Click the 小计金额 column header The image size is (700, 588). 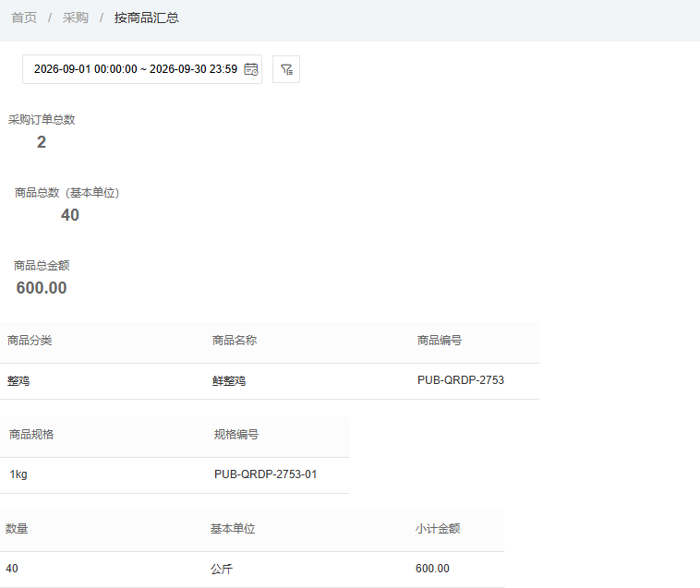pos(438,529)
